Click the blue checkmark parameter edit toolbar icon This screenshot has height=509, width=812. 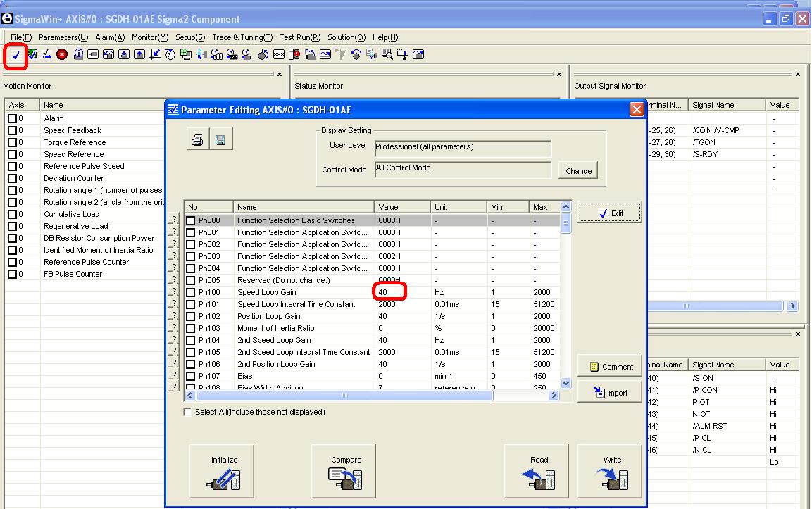point(16,55)
